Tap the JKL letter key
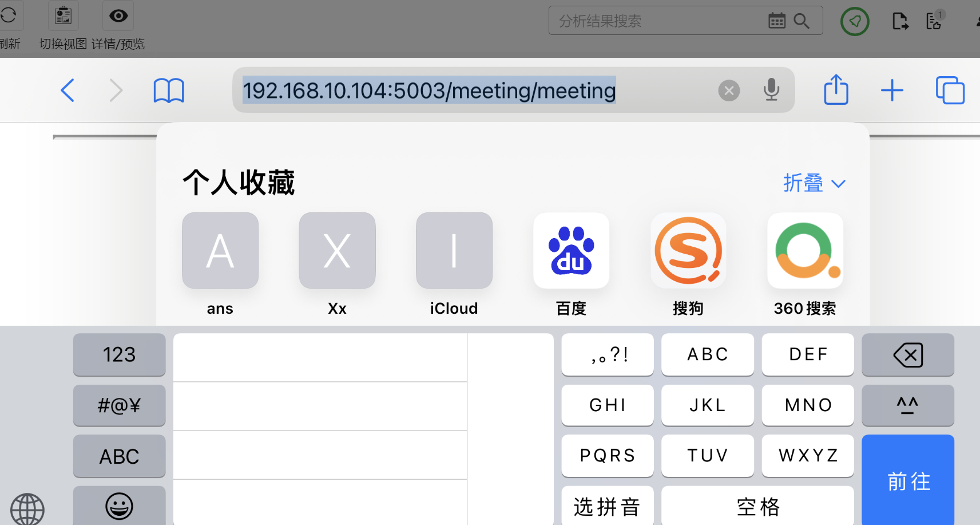This screenshot has height=525, width=980. click(x=708, y=405)
